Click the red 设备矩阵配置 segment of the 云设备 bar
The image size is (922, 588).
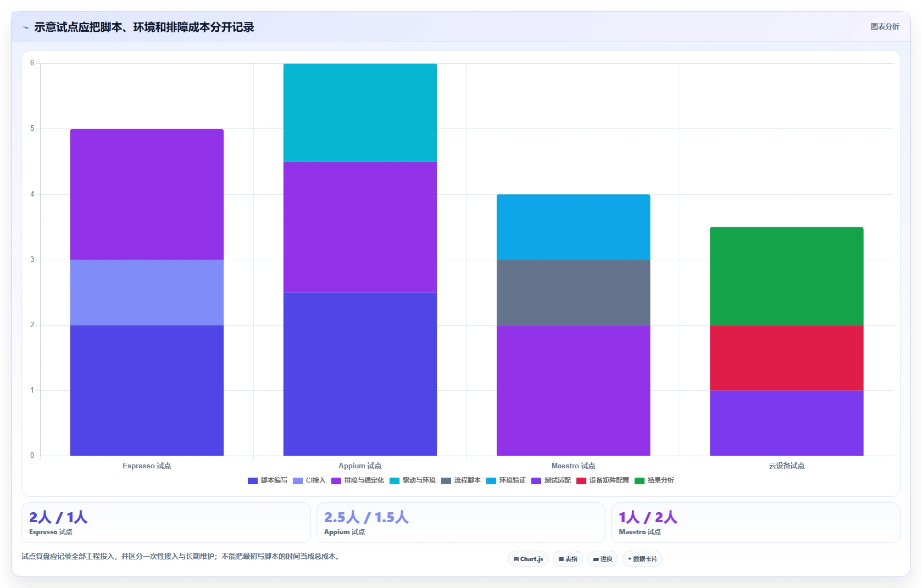pos(786,358)
